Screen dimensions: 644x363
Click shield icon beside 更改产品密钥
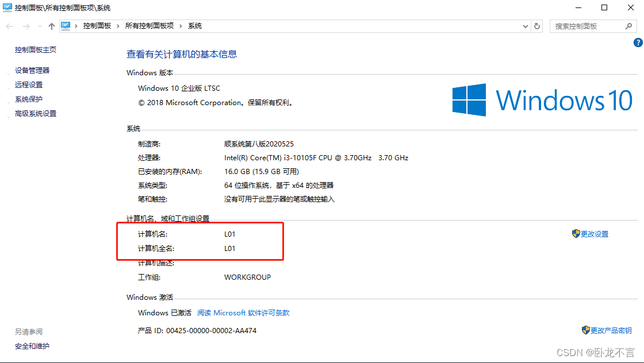click(x=586, y=330)
